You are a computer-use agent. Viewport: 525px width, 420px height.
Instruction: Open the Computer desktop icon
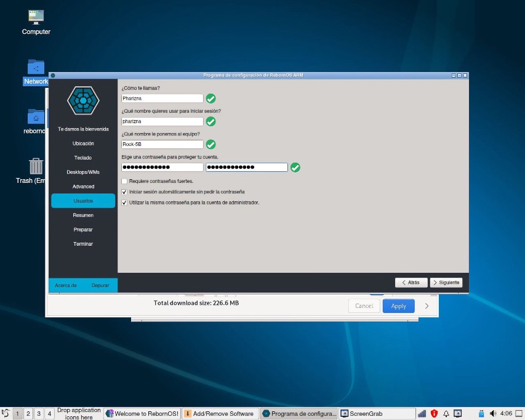[36, 22]
